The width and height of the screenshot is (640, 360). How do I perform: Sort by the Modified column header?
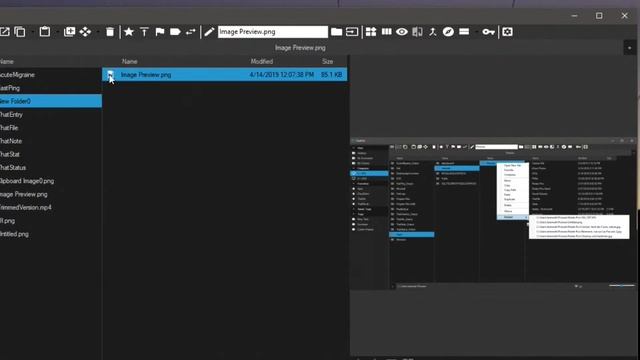point(262,62)
